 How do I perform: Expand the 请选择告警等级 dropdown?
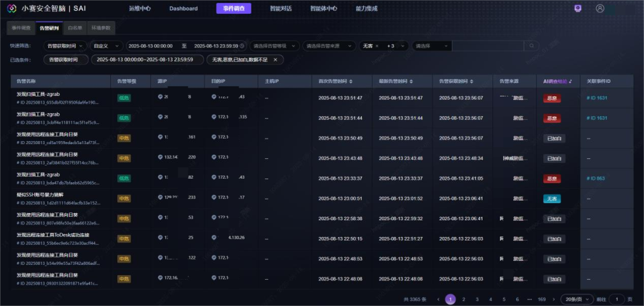click(x=275, y=46)
